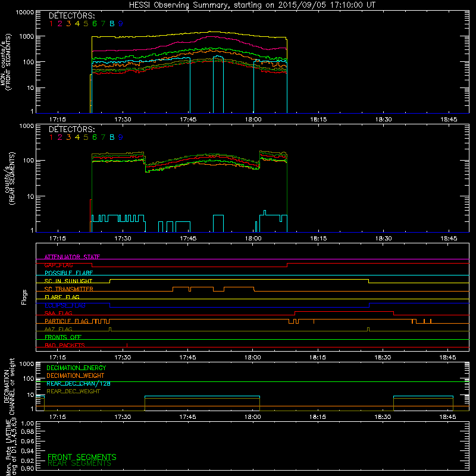This screenshot has height=476, width=476.
Task: Click the 18:30 tick under decimation plot
Action: tap(383, 417)
